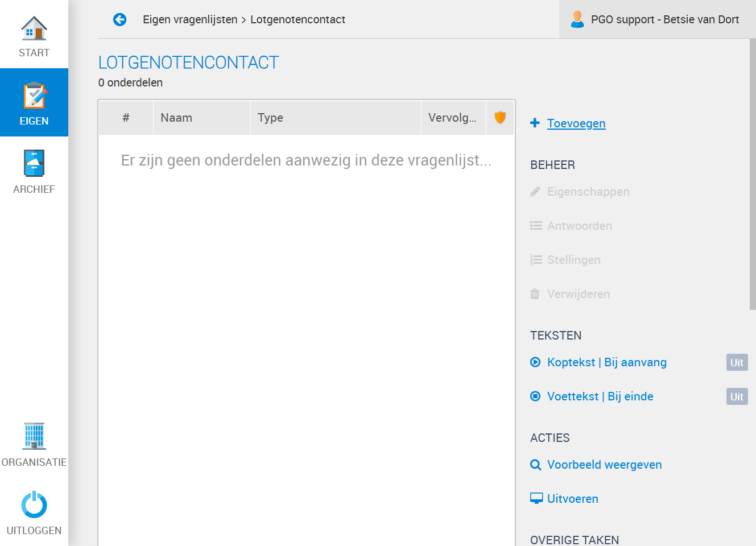
Task: Click the play icon beside Koptekst
Action: coord(535,362)
